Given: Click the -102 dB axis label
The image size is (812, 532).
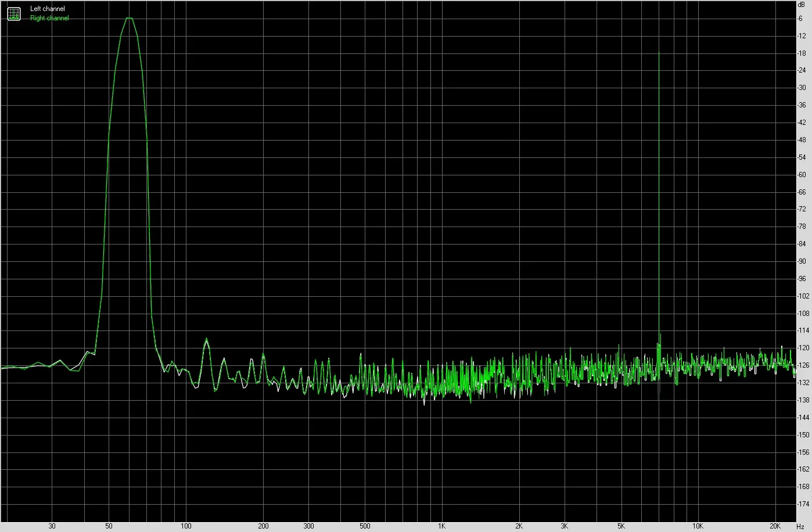Looking at the screenshot, I should [803, 296].
